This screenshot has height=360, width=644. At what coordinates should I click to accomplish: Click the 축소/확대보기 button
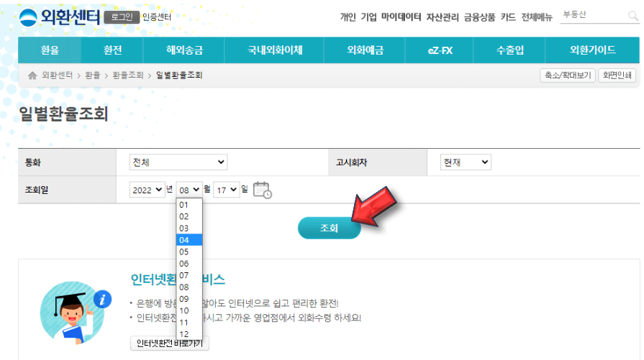(x=568, y=75)
